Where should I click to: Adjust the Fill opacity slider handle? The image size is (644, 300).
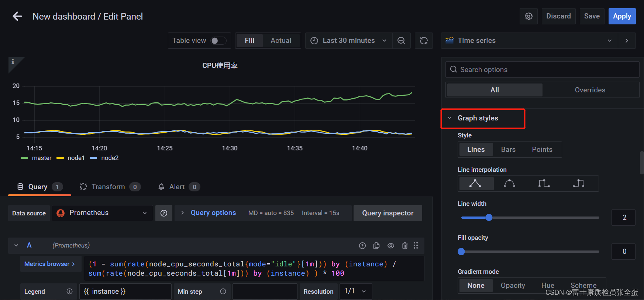tap(461, 252)
